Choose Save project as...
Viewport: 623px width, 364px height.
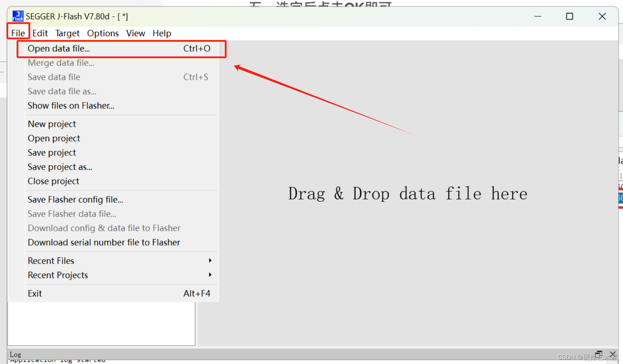click(x=122, y=167)
